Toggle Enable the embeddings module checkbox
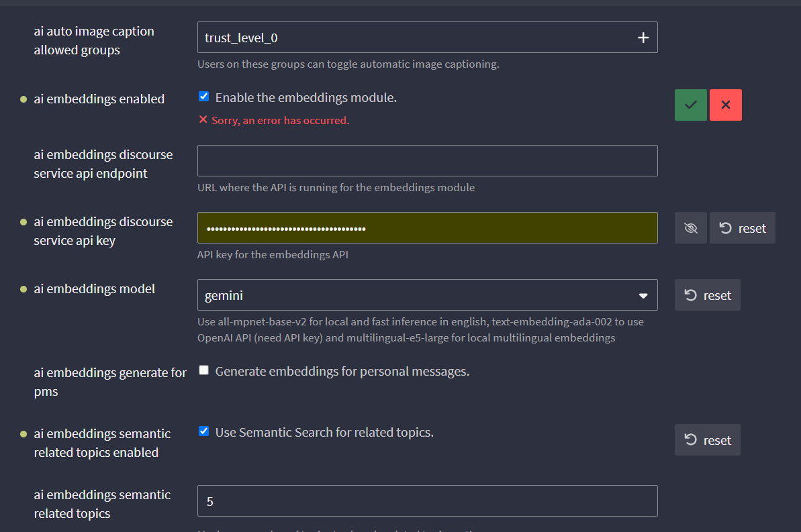The width and height of the screenshot is (801, 532). (x=204, y=97)
